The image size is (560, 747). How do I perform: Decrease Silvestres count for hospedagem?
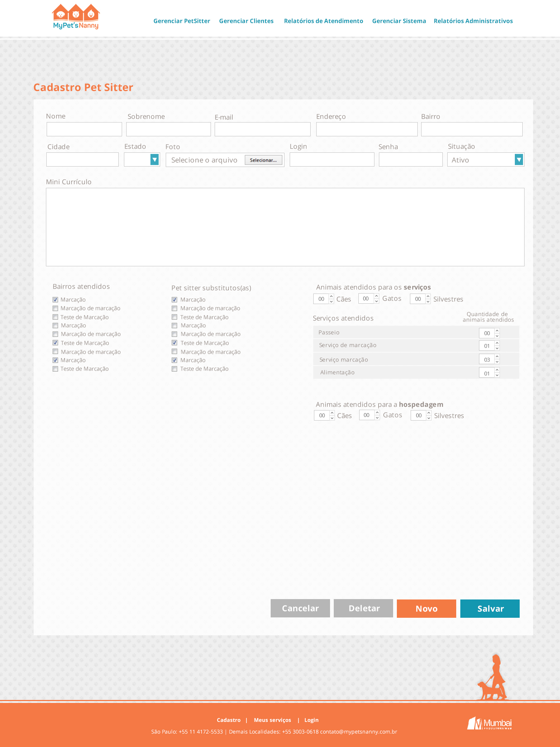(x=429, y=418)
